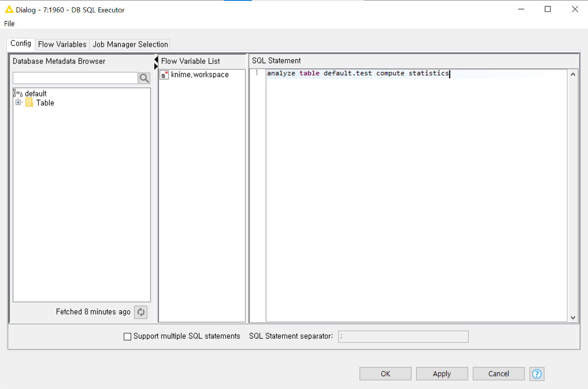Open the help question mark icon
Viewport: 588px width, 389px height.
pyautogui.click(x=536, y=374)
